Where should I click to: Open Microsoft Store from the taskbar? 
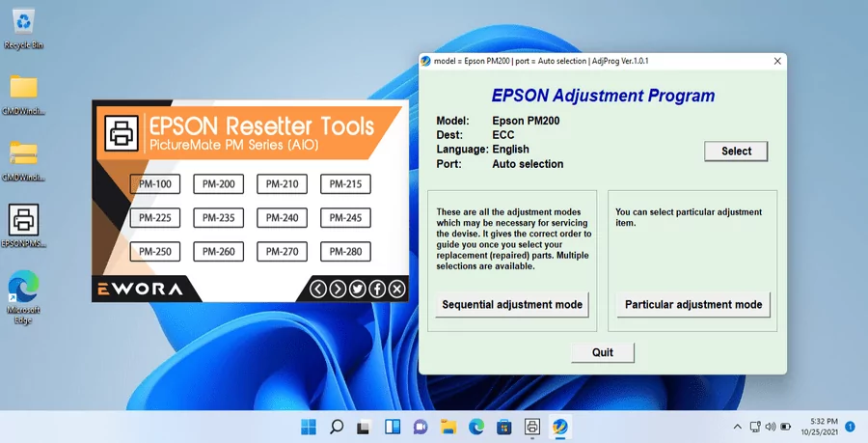[x=503, y=427]
